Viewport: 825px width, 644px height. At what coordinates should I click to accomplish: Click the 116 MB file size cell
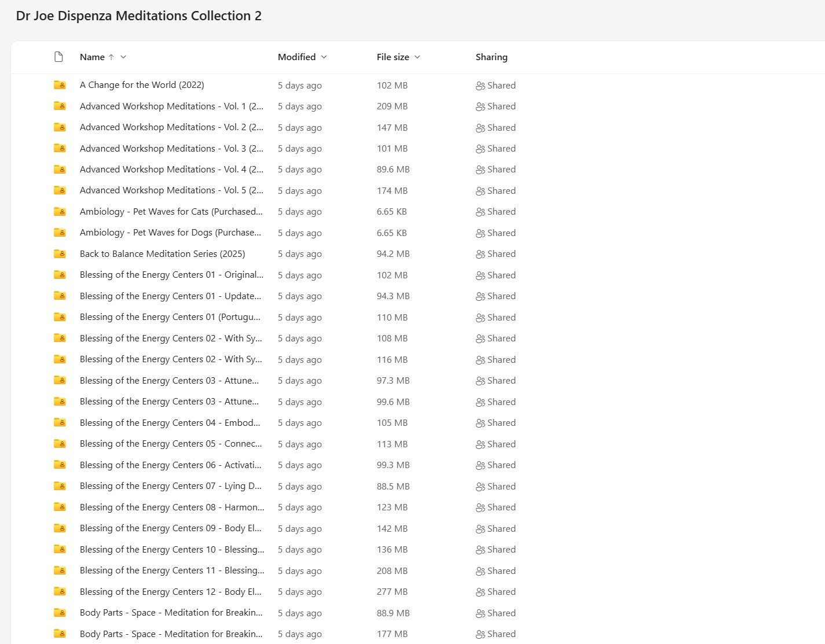pos(393,359)
